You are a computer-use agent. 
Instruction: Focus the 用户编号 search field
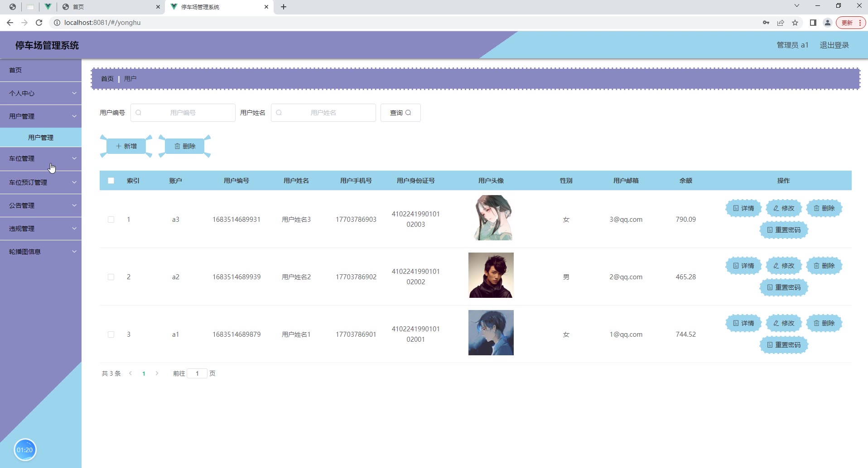tap(183, 113)
